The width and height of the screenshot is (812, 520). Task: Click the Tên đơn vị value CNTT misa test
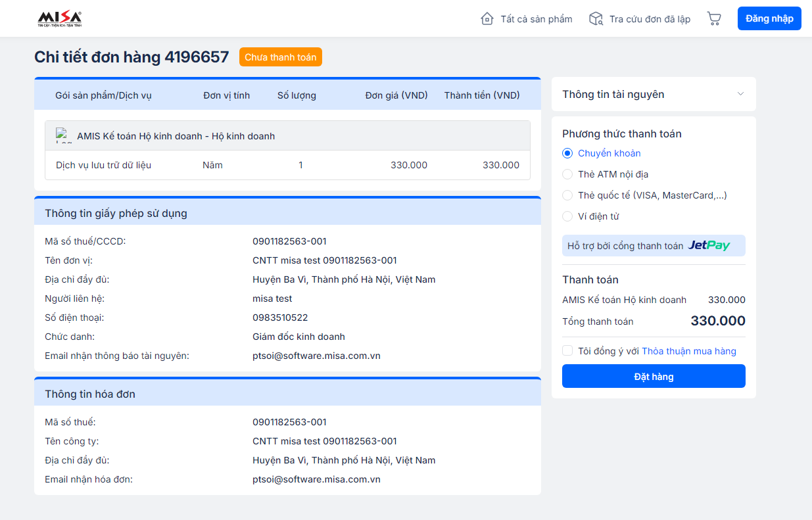pos(325,260)
